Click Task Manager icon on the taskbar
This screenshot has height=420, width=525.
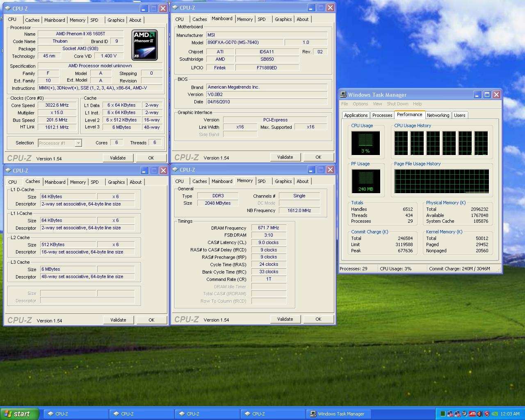tap(313, 414)
